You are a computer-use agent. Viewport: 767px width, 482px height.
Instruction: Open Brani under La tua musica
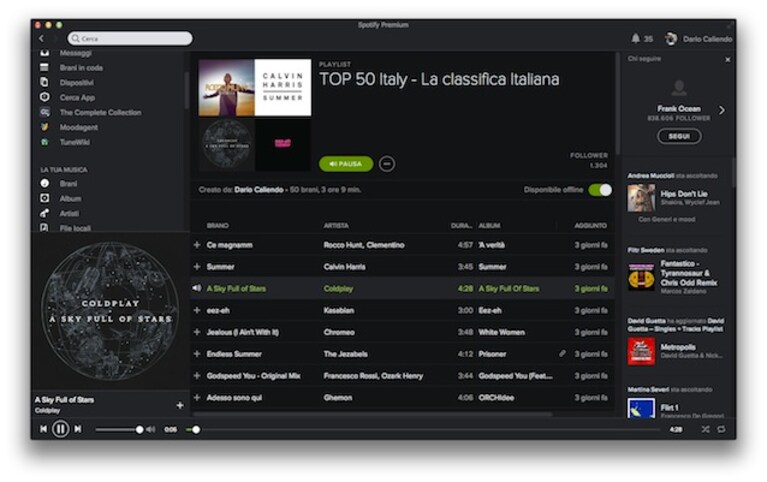pos(68,184)
